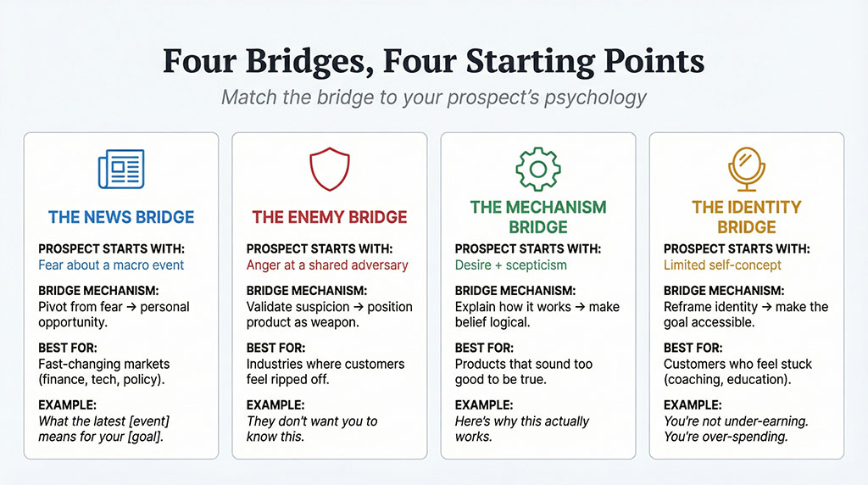Click 'Fear about a macro event' text

[x=111, y=265]
